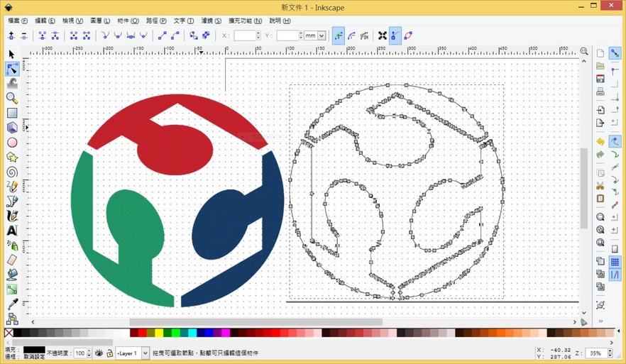Screen dimensions: 626x364
Task: Break path at selected nodes
Action: tap(55, 35)
